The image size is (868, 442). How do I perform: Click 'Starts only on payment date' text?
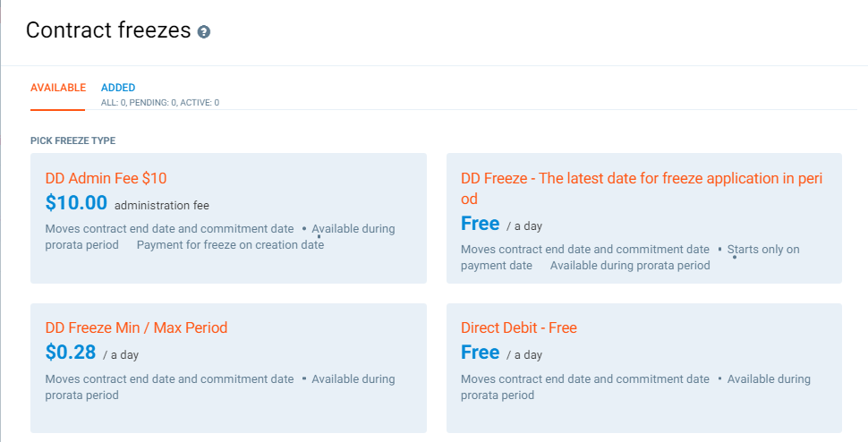[x=762, y=250]
